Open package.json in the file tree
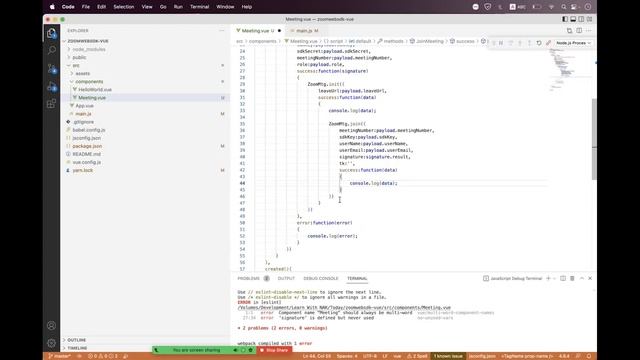The height and width of the screenshot is (360, 640). coord(87,146)
